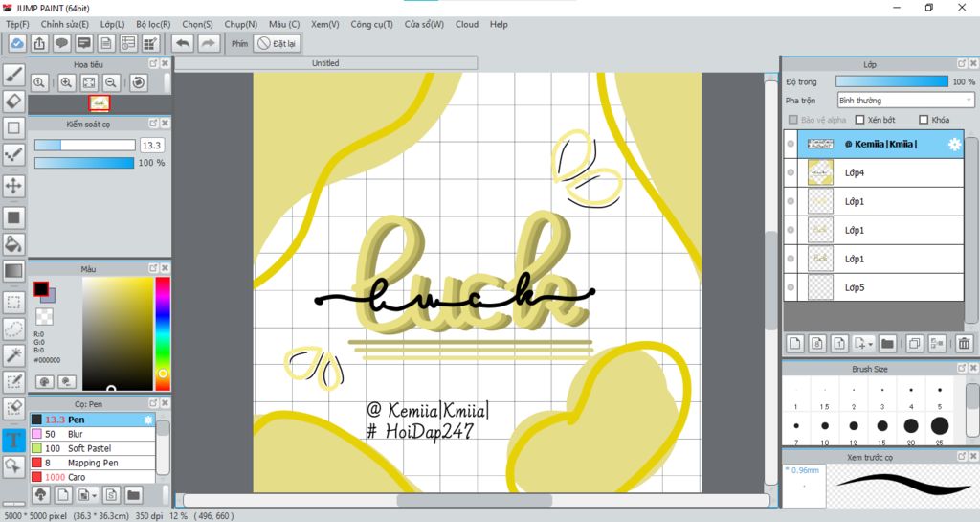Select the Dot pen tool
Viewport: 980px width, 522px height.
pyautogui.click(x=13, y=155)
